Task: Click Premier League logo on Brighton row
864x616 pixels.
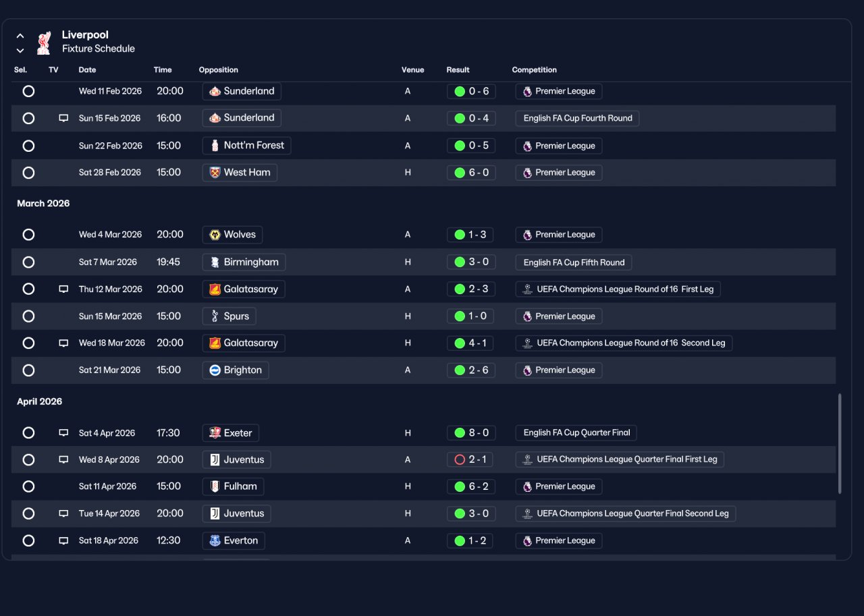Action: pyautogui.click(x=527, y=370)
